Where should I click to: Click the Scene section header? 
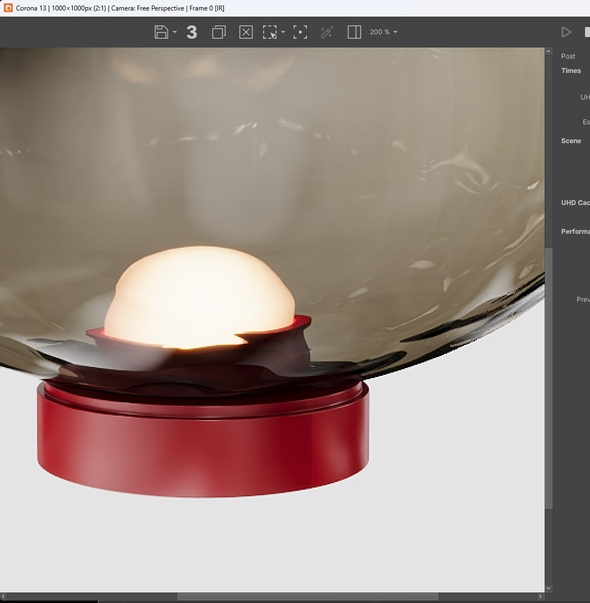(571, 141)
